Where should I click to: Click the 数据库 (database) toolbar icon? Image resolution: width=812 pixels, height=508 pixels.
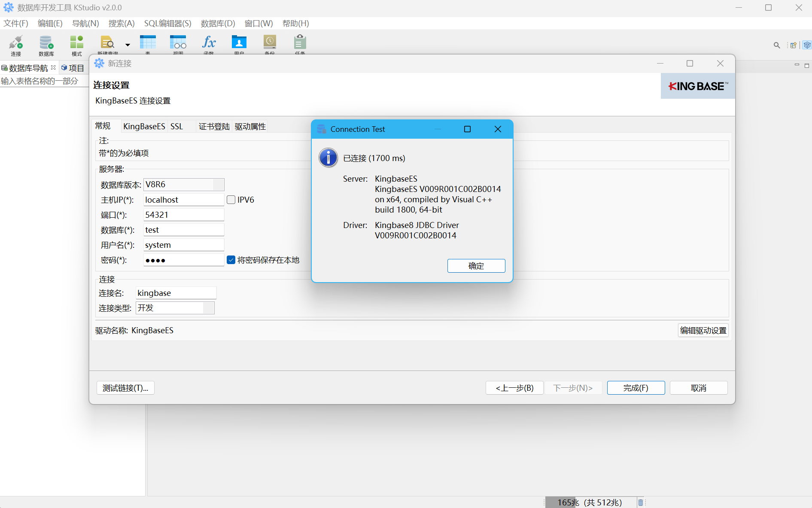pos(46,45)
